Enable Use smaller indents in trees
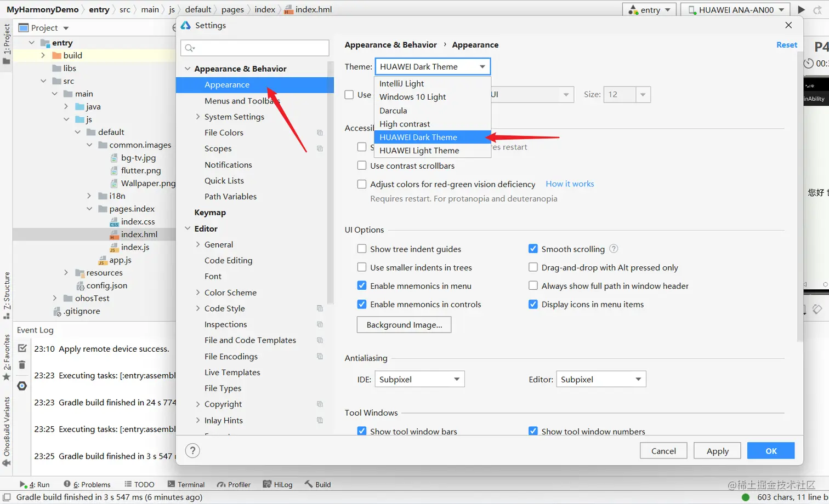Viewport: 829px width, 504px height. click(x=361, y=267)
